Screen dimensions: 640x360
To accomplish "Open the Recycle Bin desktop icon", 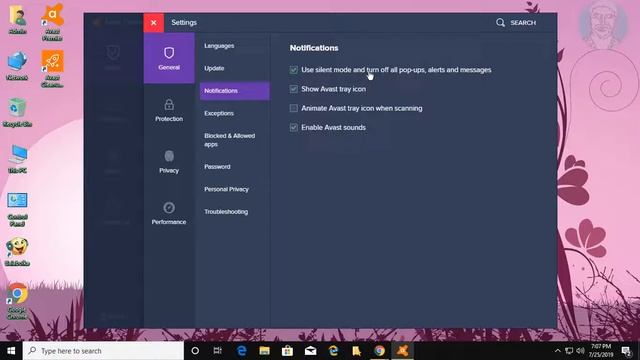I will (17, 112).
